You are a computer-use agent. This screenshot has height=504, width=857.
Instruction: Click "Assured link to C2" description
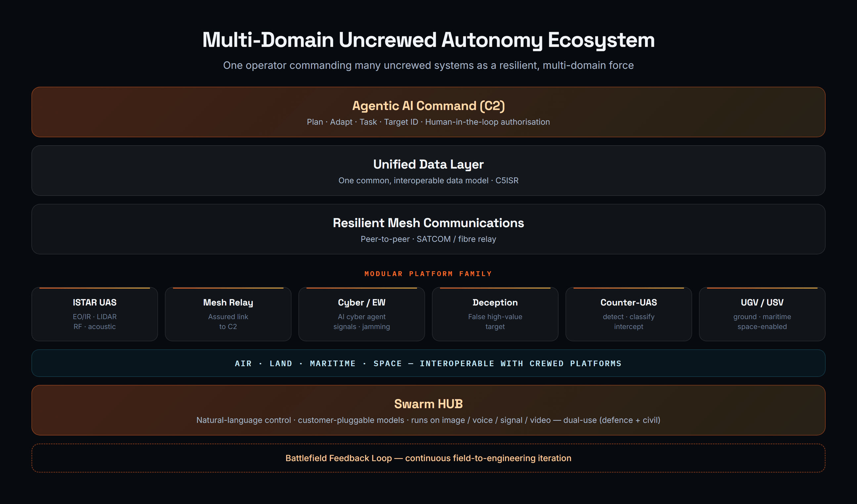(228, 321)
